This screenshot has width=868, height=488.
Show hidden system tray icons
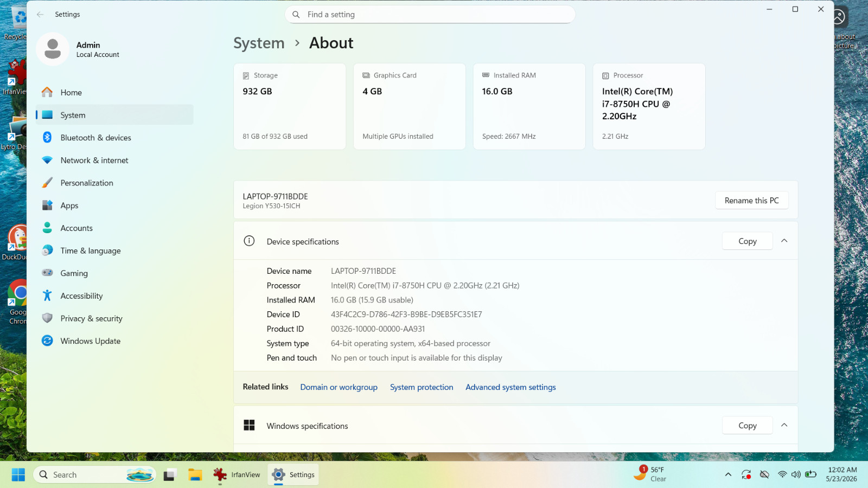(728, 475)
